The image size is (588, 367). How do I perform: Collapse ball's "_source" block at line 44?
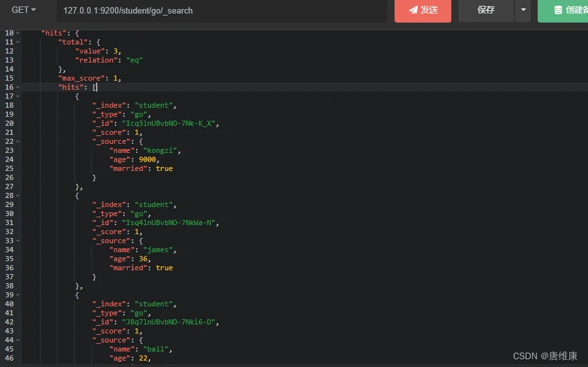click(18, 340)
